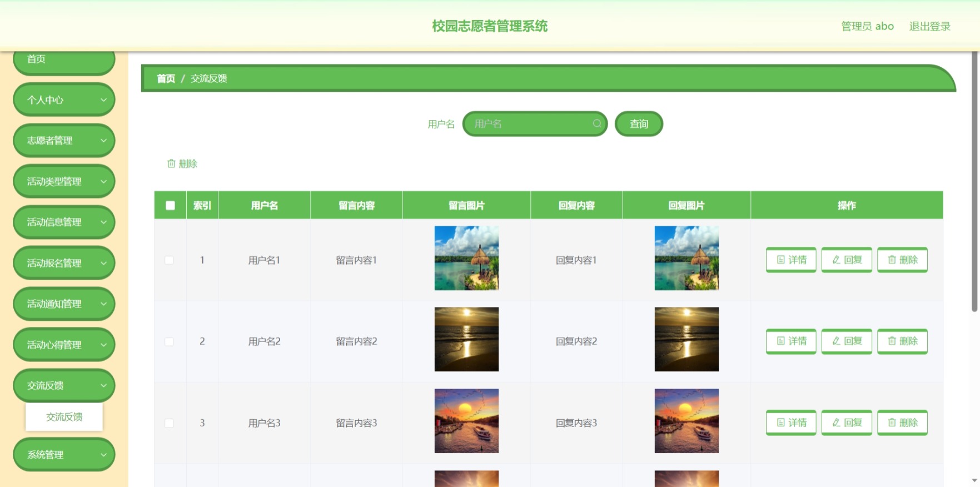This screenshot has height=487, width=980.
Task: Open 志愿者管理 sidebar menu
Action: click(64, 141)
